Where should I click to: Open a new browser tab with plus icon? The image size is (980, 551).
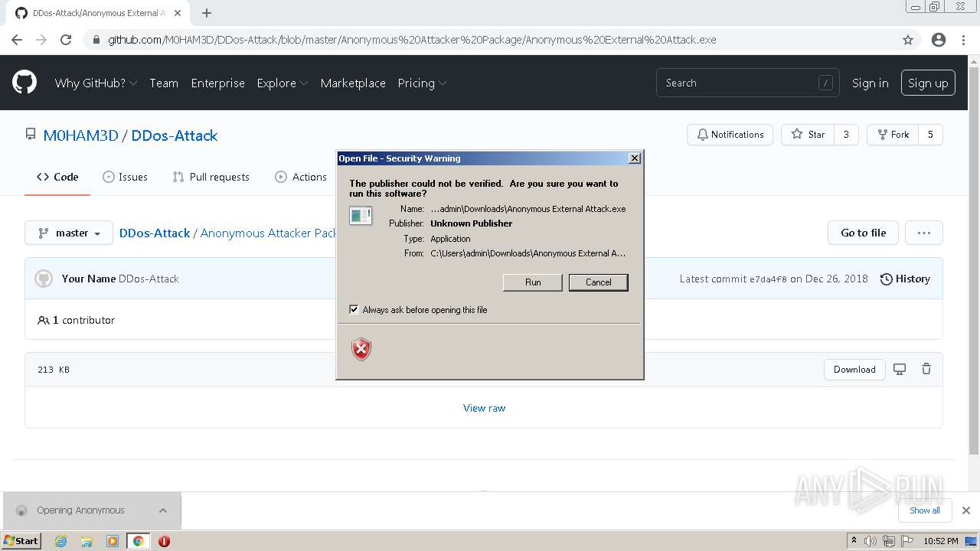click(207, 13)
